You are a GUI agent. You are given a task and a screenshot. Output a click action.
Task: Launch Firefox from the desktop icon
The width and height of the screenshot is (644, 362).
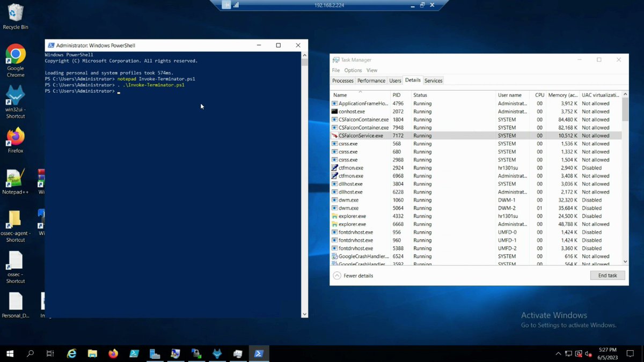[x=16, y=140]
